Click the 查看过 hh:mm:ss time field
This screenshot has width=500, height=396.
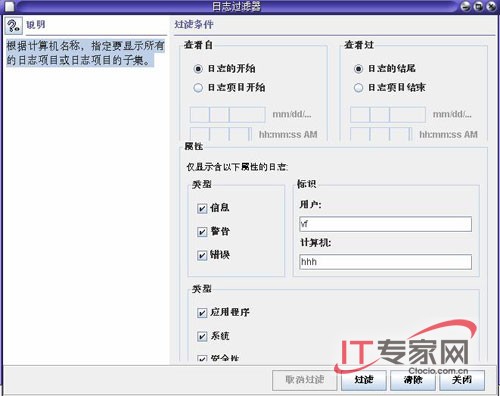(381, 134)
